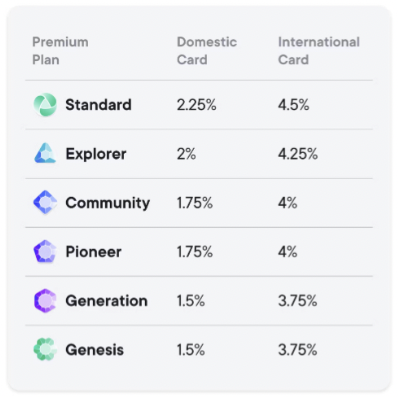Click the International Card column header
Image resolution: width=398 pixels, height=397 pixels.
[319, 51]
